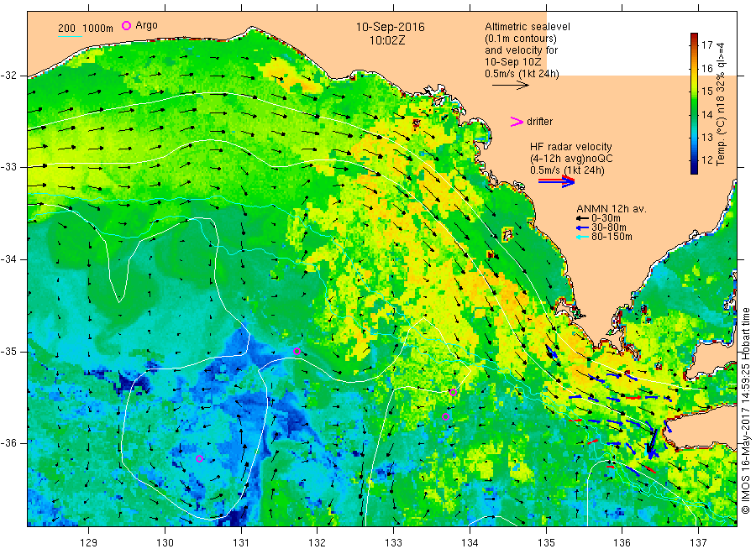This screenshot has height=554, width=756.
Task: Click the -33 latitude axis label
Action: tap(8, 168)
